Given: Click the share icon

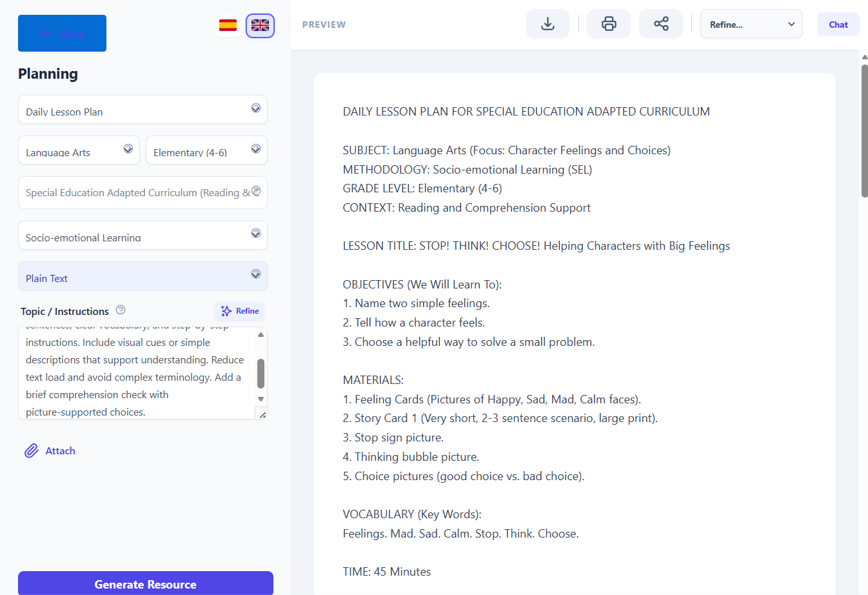Looking at the screenshot, I should coord(661,25).
